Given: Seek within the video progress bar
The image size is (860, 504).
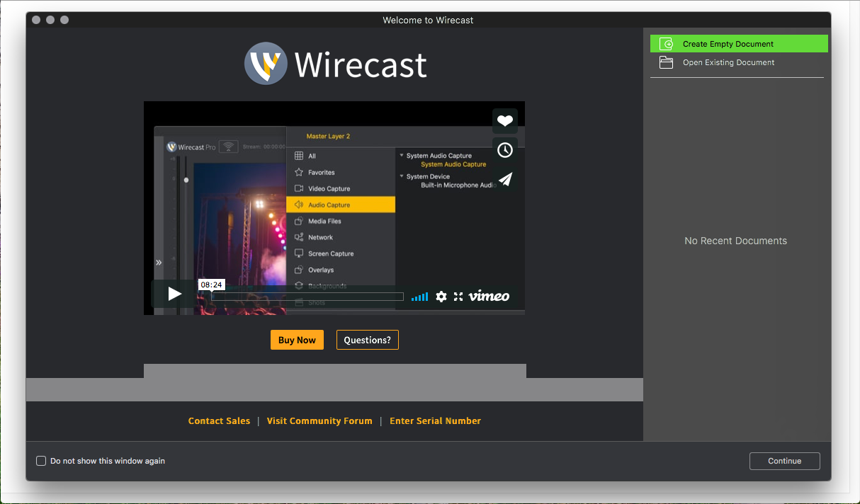Looking at the screenshot, I should click(307, 297).
